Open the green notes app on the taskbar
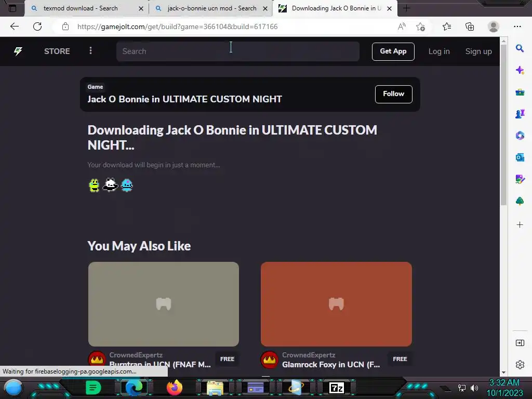This screenshot has width=532, height=399. (94, 388)
